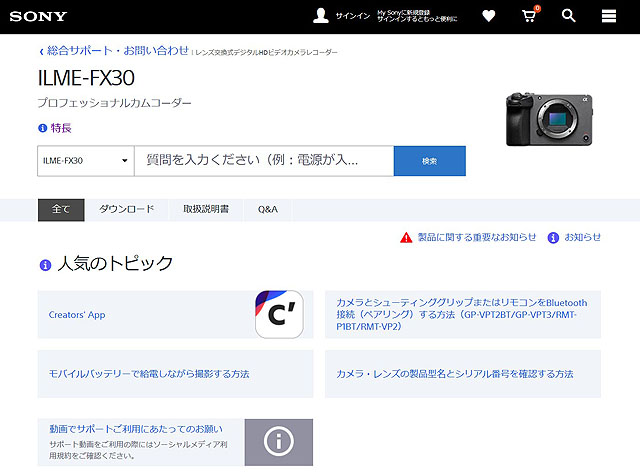Click the red warning triangle icon

pyautogui.click(x=406, y=237)
